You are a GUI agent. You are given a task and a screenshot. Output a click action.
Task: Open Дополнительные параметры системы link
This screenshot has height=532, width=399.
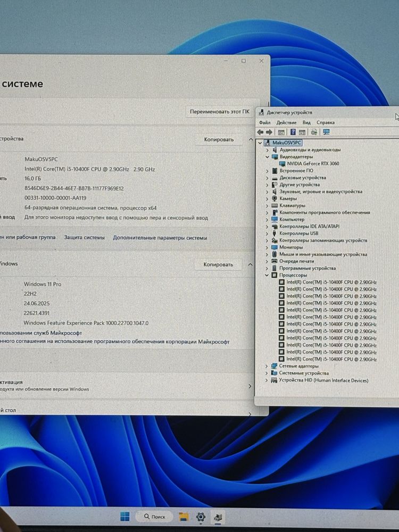tap(160, 238)
